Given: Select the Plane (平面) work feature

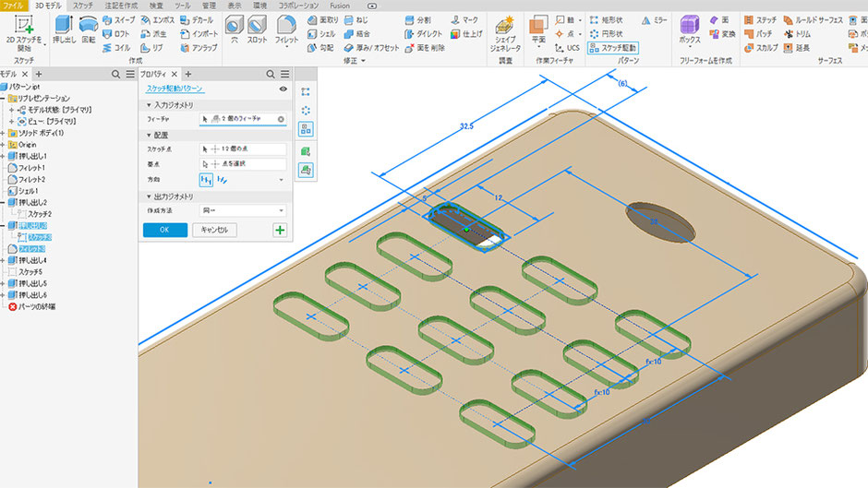Looking at the screenshot, I should [x=538, y=31].
